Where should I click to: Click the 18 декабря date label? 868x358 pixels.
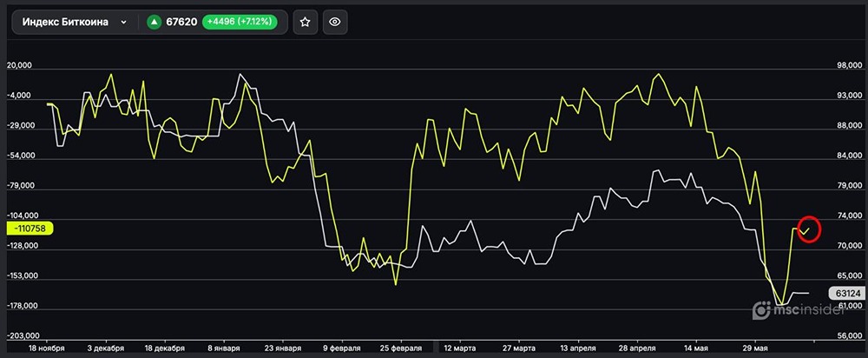point(164,348)
